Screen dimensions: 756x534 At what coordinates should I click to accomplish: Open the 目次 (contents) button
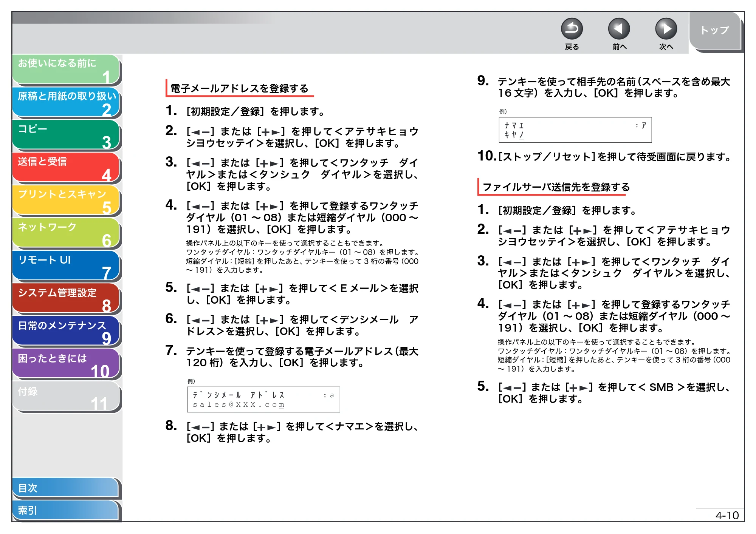click(66, 488)
